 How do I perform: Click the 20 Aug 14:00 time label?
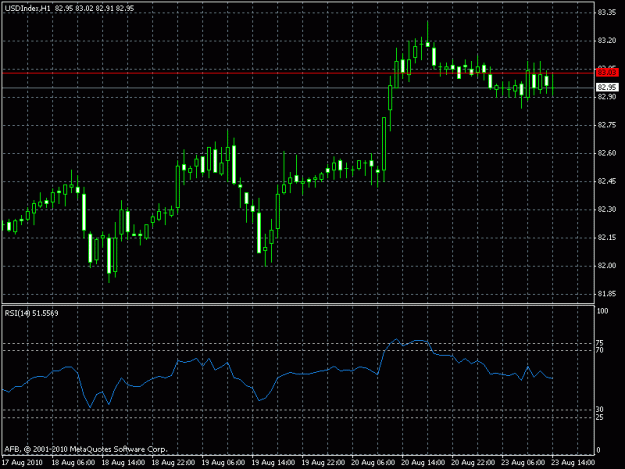tap(423, 463)
